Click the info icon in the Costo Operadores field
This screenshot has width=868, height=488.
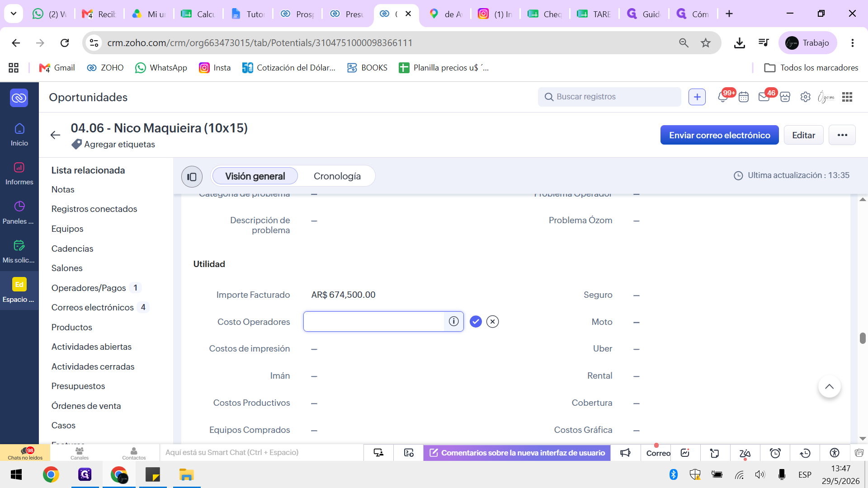(454, 321)
